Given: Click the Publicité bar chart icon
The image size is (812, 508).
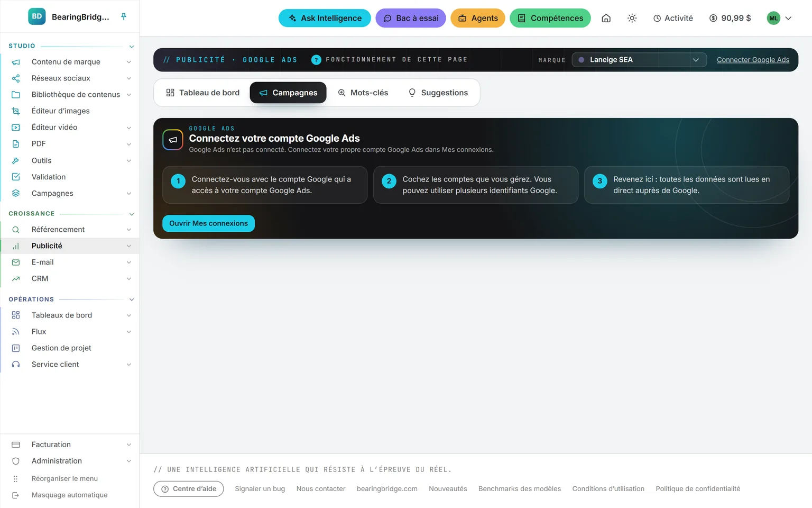Looking at the screenshot, I should tap(16, 246).
